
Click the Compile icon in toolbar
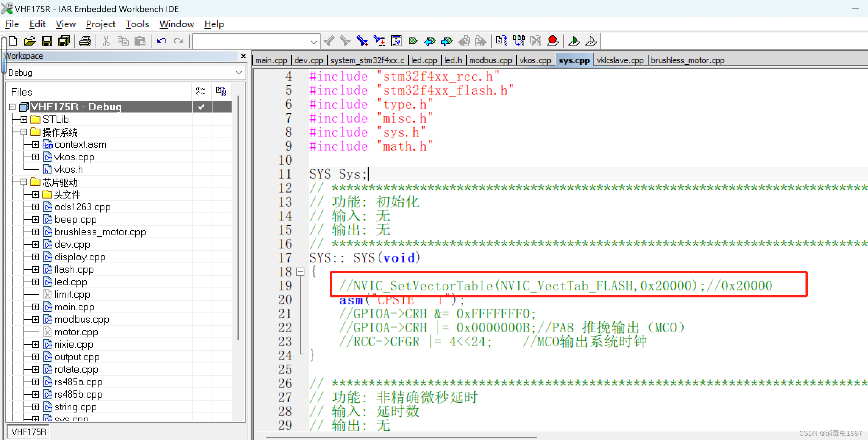click(502, 41)
